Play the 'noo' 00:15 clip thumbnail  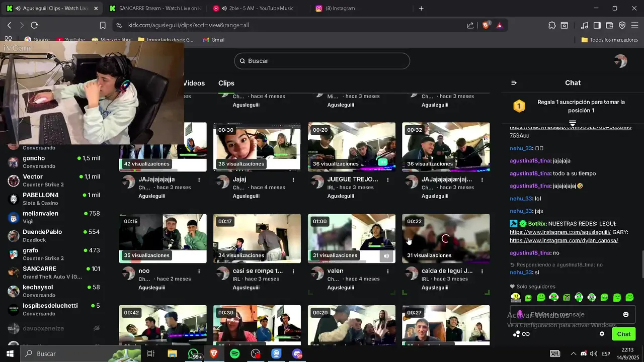pos(163,238)
